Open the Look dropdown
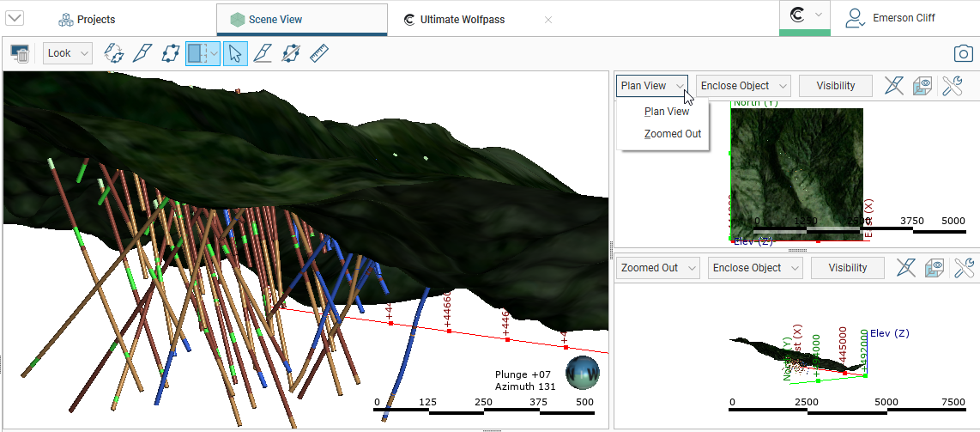 [x=69, y=53]
